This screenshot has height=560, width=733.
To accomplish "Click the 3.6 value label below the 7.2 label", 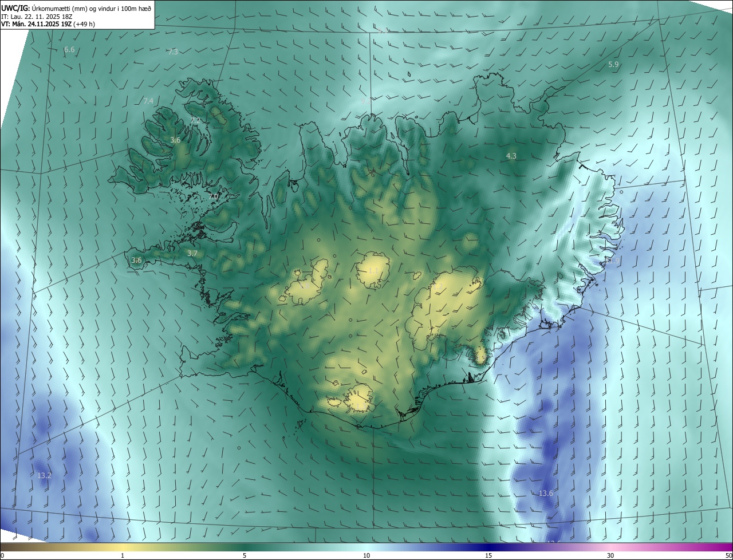I will pyautogui.click(x=176, y=140).
